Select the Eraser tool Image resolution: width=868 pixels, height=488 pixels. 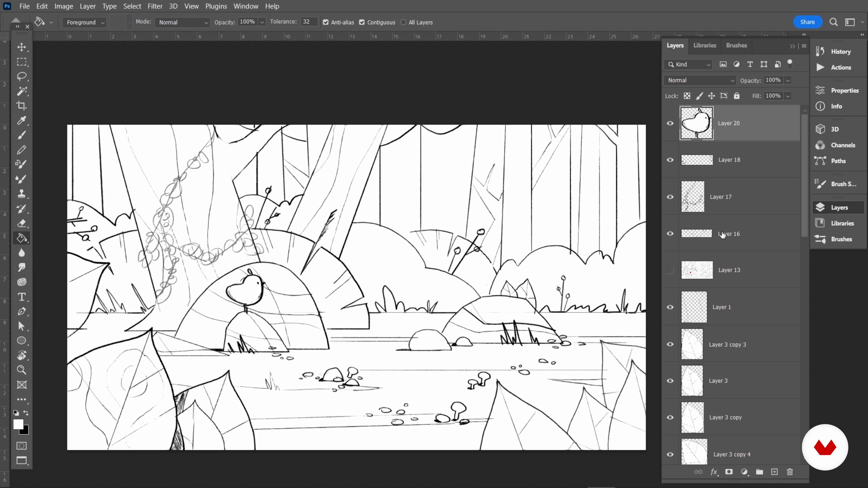point(22,223)
